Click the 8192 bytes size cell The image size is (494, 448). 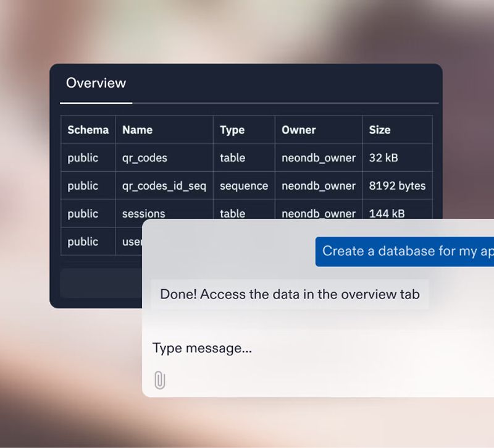[x=397, y=186]
